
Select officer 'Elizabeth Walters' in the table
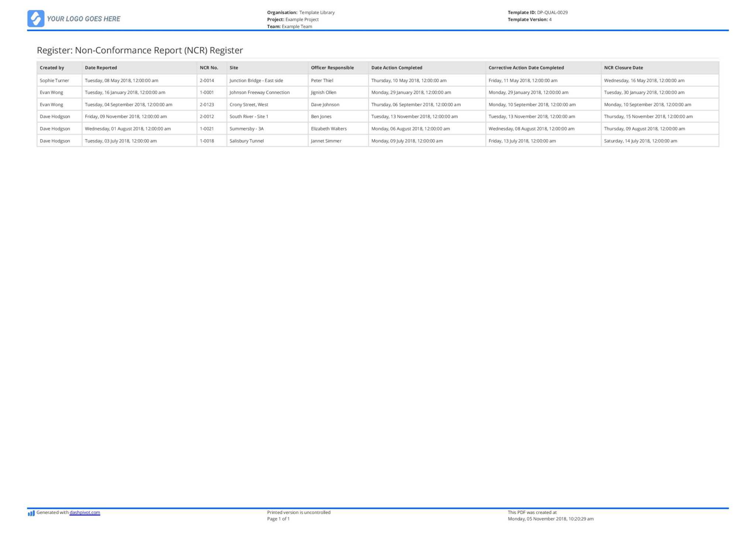[329, 129]
